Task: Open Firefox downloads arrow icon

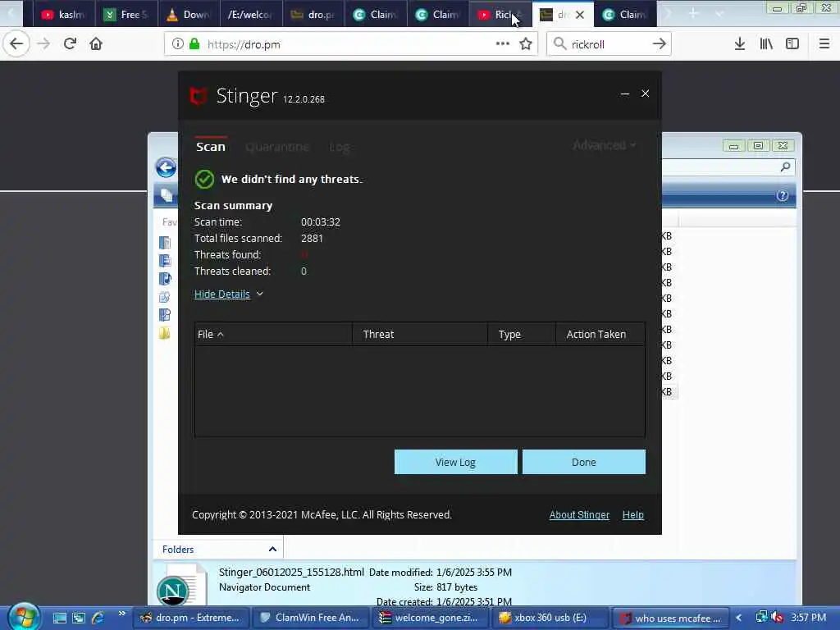Action: pyautogui.click(x=740, y=44)
